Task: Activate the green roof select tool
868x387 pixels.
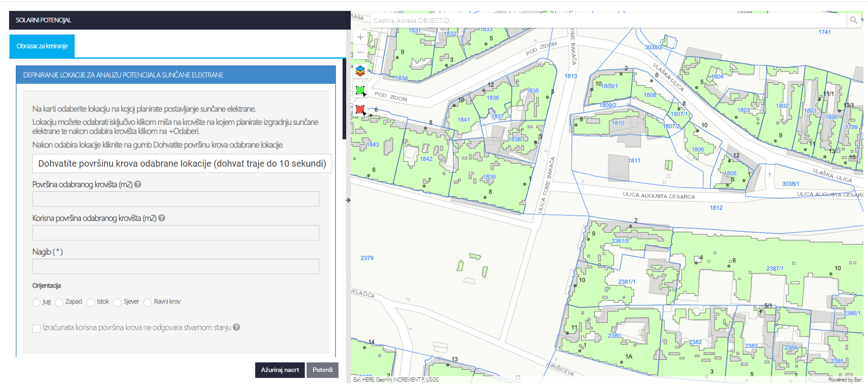Action: 360,91
